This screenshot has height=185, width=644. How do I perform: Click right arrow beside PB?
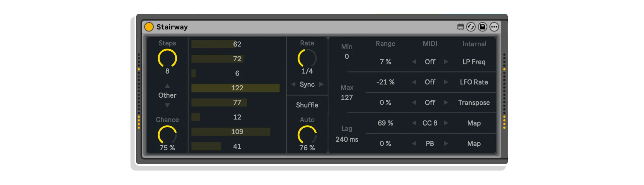[446, 144]
